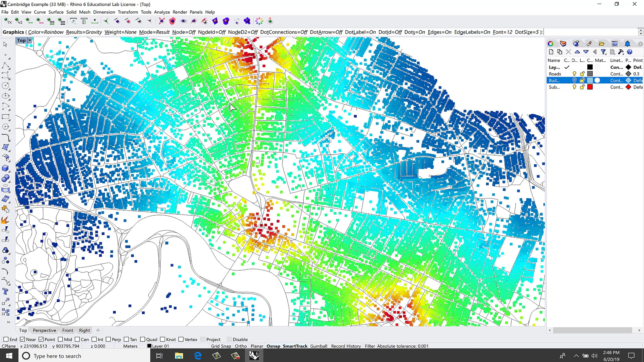Viewport: 644px width, 362px height.
Task: Select the Text tool icon
Action: point(5,291)
